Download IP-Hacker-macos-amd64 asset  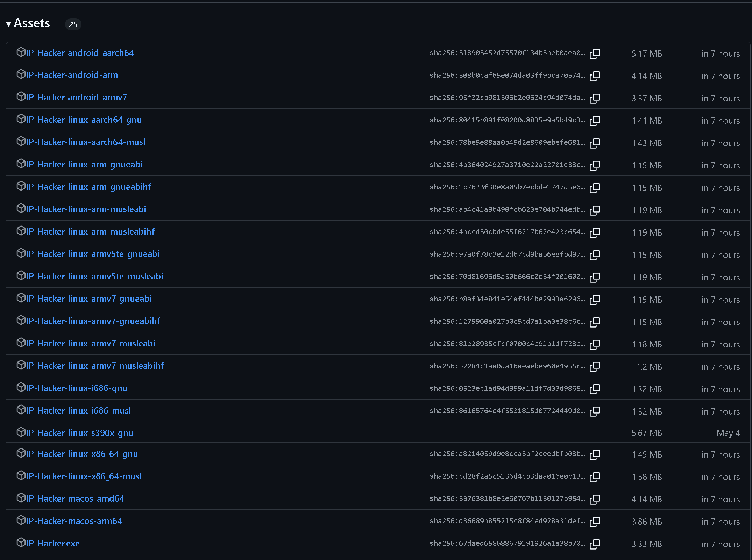point(75,499)
